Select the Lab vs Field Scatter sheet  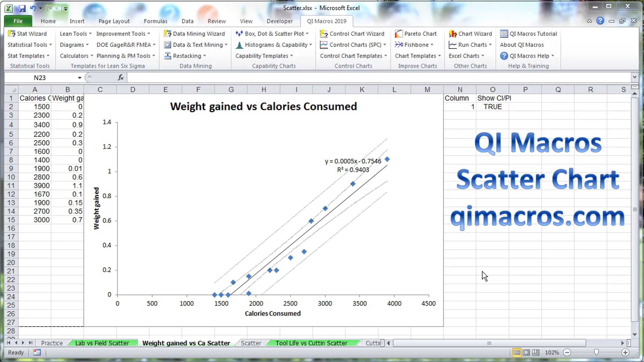click(102, 343)
